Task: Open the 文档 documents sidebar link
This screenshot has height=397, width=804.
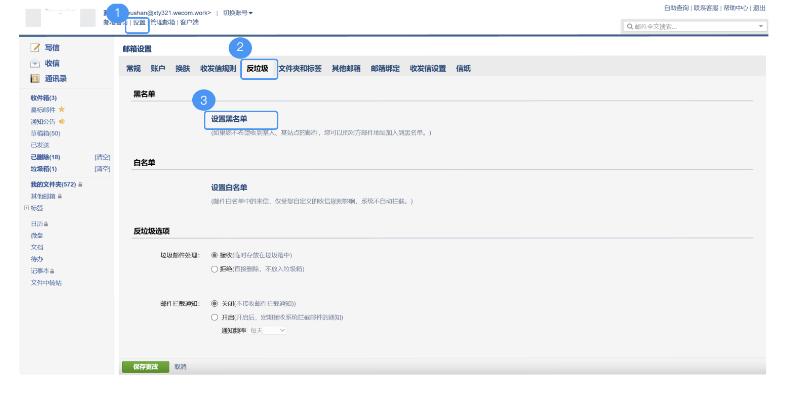Action: click(37, 247)
